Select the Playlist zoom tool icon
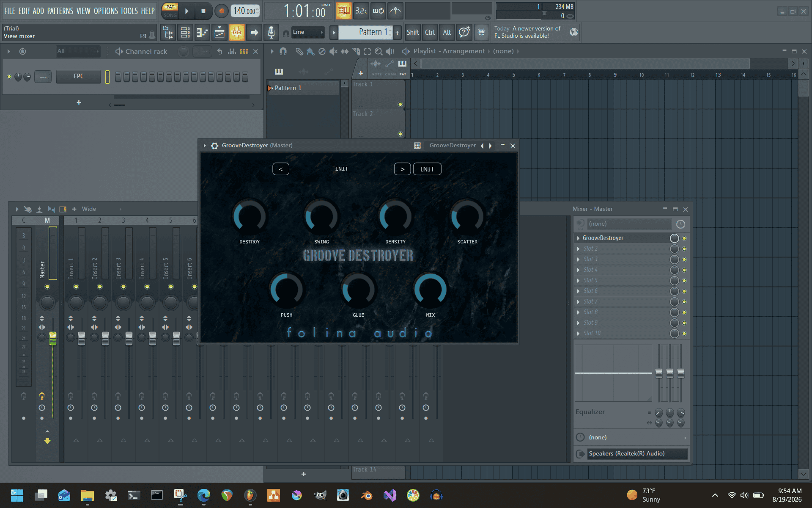This screenshot has width=812, height=508. tap(379, 51)
